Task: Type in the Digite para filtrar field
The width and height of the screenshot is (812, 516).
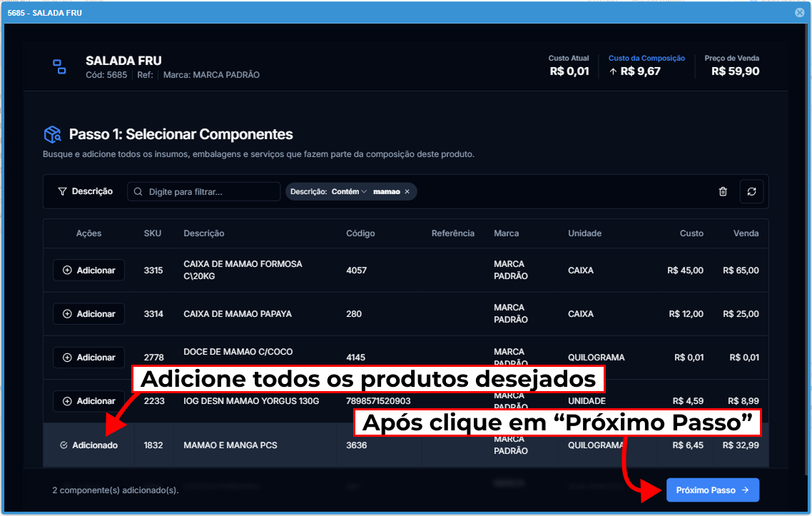Action: pyautogui.click(x=210, y=191)
